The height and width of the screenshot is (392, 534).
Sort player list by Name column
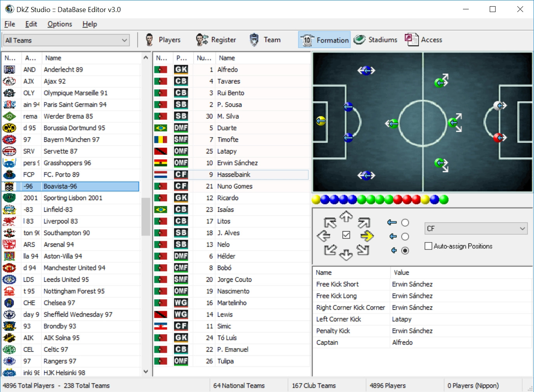(263, 58)
